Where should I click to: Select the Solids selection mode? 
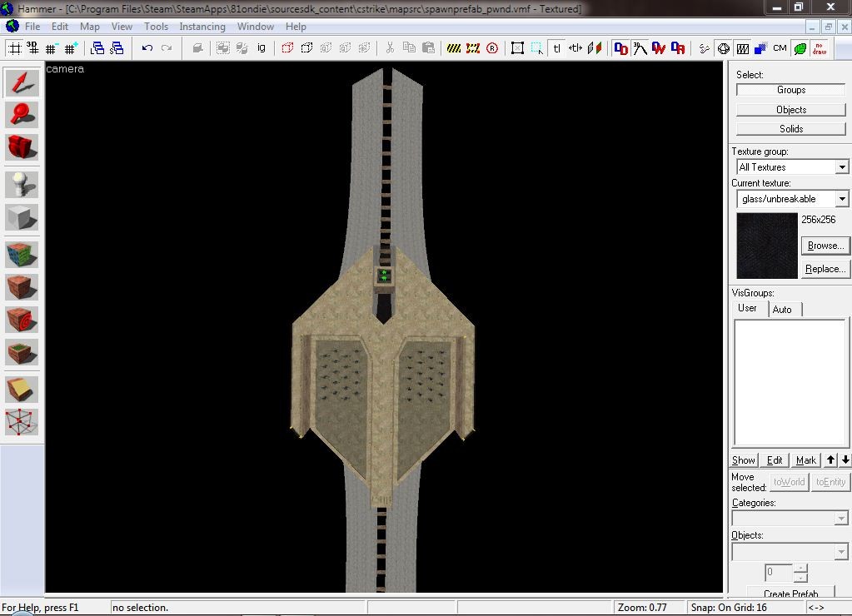click(x=790, y=129)
